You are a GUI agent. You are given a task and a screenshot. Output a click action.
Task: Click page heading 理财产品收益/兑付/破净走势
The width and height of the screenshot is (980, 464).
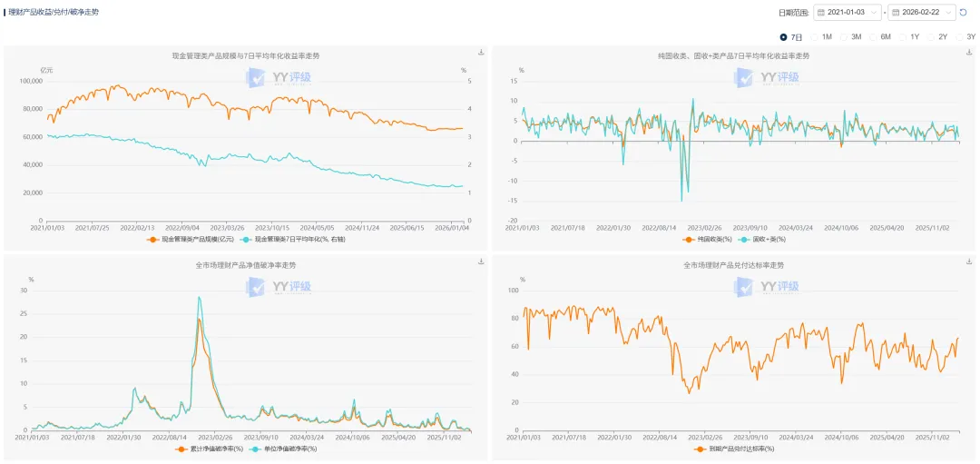pyautogui.click(x=54, y=12)
